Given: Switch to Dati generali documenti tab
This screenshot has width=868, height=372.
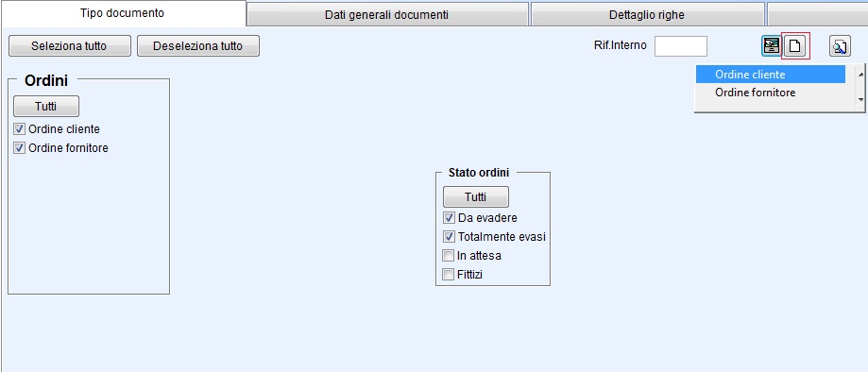Looking at the screenshot, I should point(387,15).
